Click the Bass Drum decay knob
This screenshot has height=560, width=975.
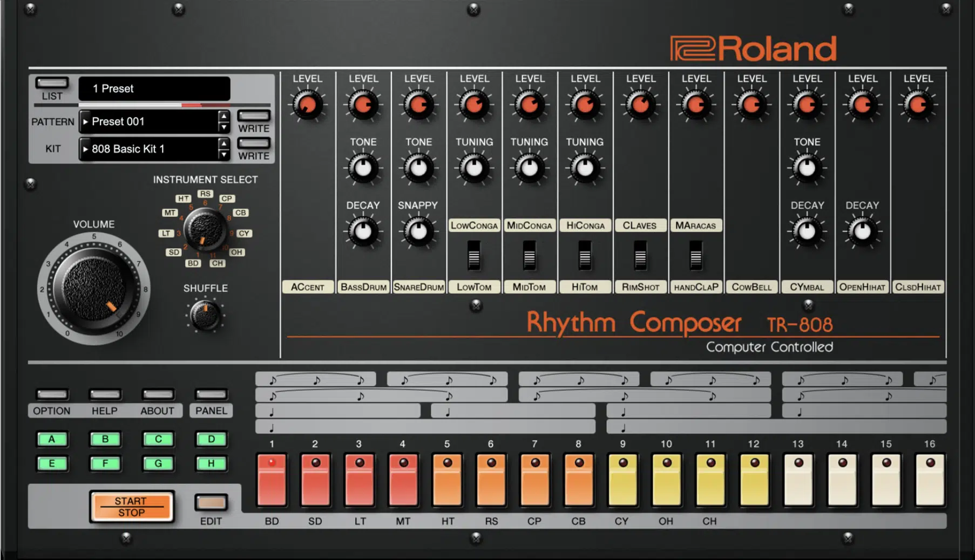click(x=363, y=231)
